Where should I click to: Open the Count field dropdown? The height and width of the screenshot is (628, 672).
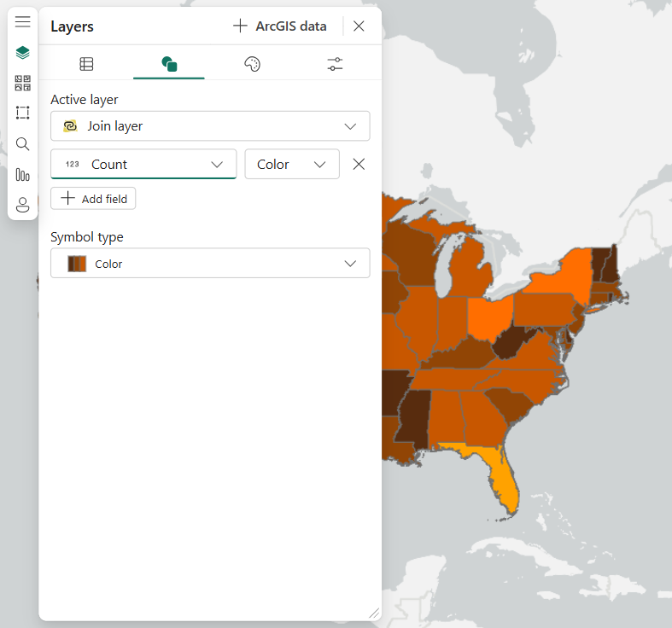point(143,165)
